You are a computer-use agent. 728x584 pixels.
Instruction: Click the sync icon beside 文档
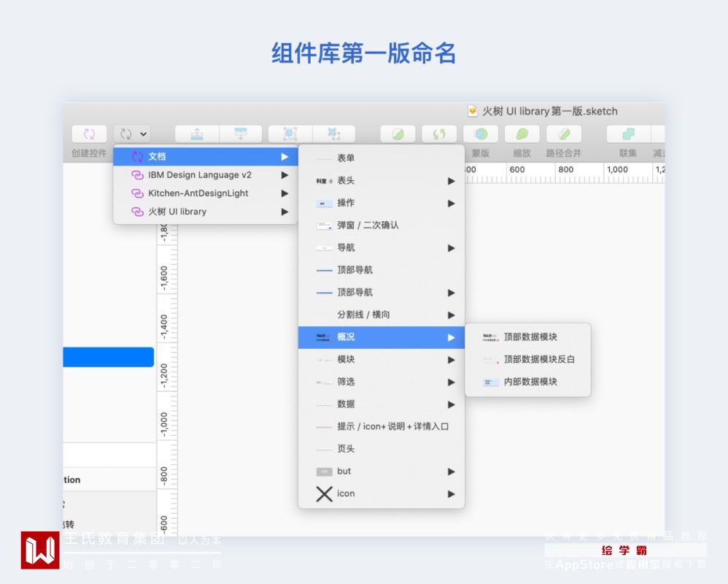pyautogui.click(x=137, y=156)
